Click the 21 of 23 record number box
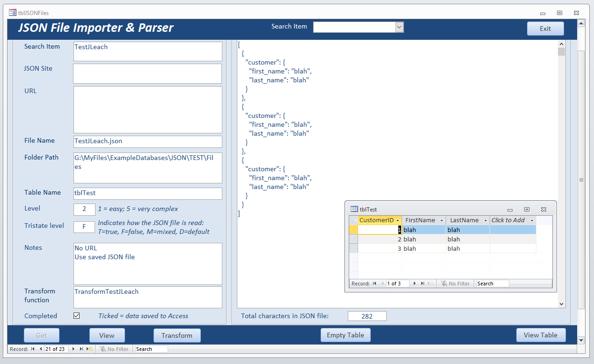This screenshot has width=594, height=364. [56, 349]
